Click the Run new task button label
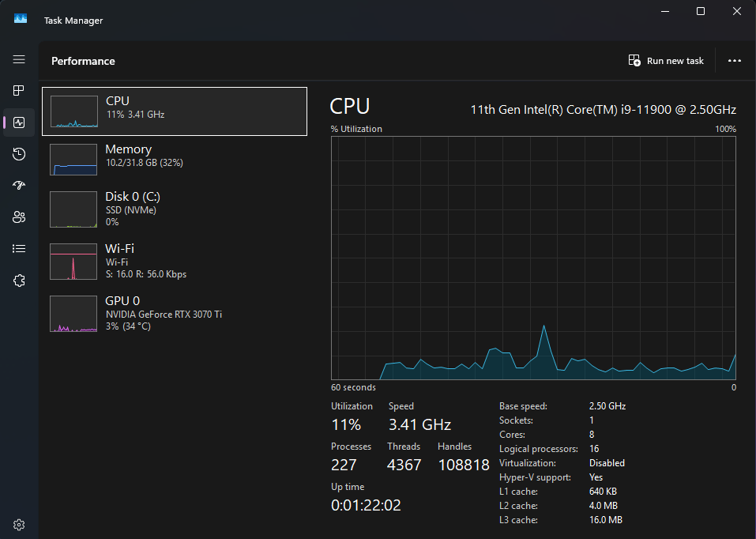The width and height of the screenshot is (756, 539). [x=675, y=61]
